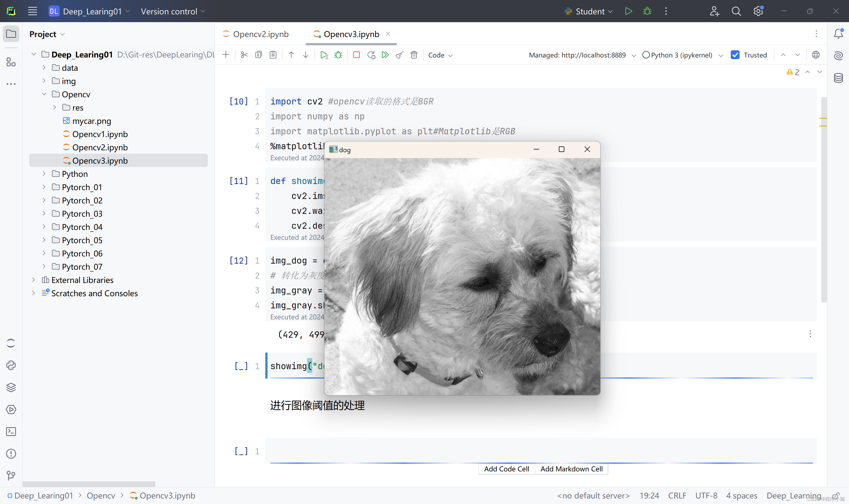Image resolution: width=849 pixels, height=504 pixels.
Task: Click the Interrupt Kernel stop icon
Action: point(356,55)
